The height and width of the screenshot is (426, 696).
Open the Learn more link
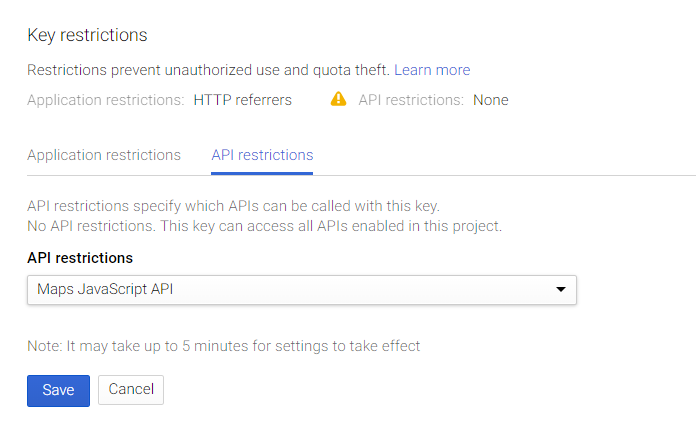pyautogui.click(x=432, y=70)
